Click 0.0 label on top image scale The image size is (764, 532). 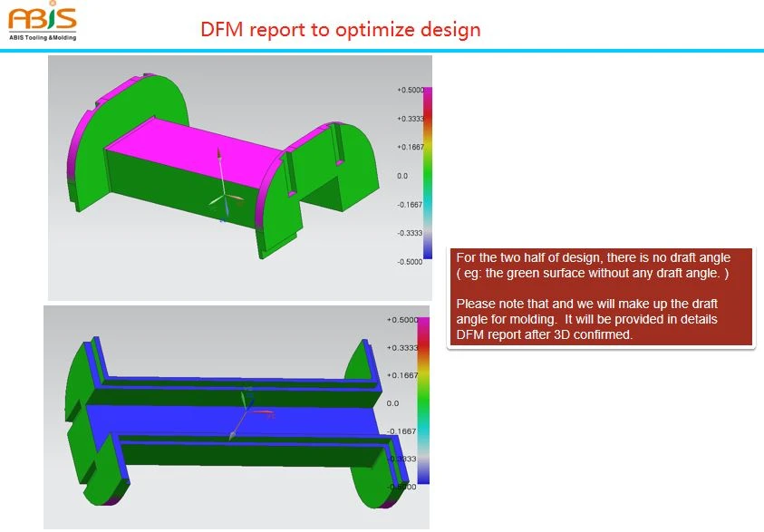pos(402,176)
